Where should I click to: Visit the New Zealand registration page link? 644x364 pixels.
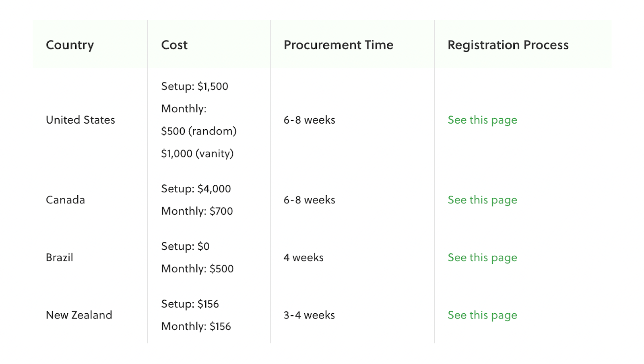[482, 315]
